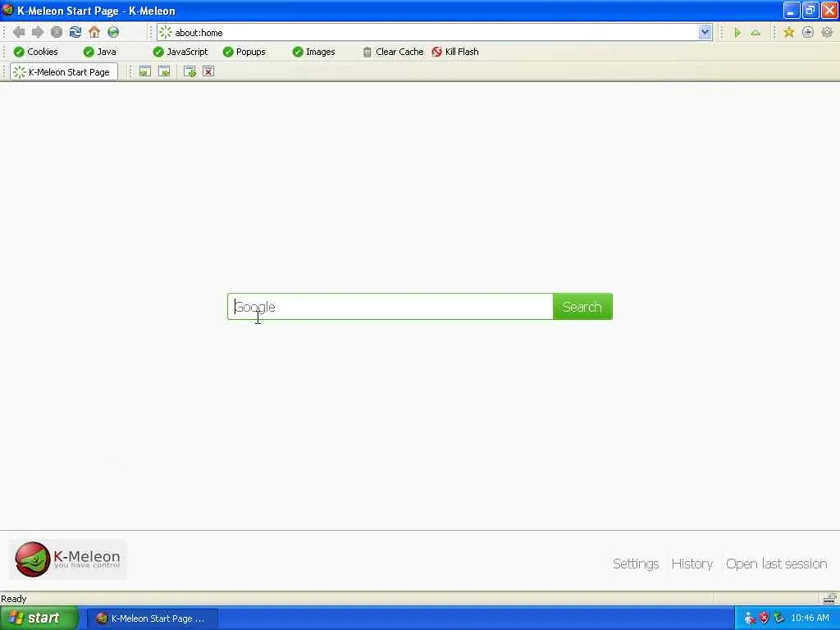Screen dimensions: 840x630
Task: Stop loading with the Stop icon
Action: click(x=57, y=32)
